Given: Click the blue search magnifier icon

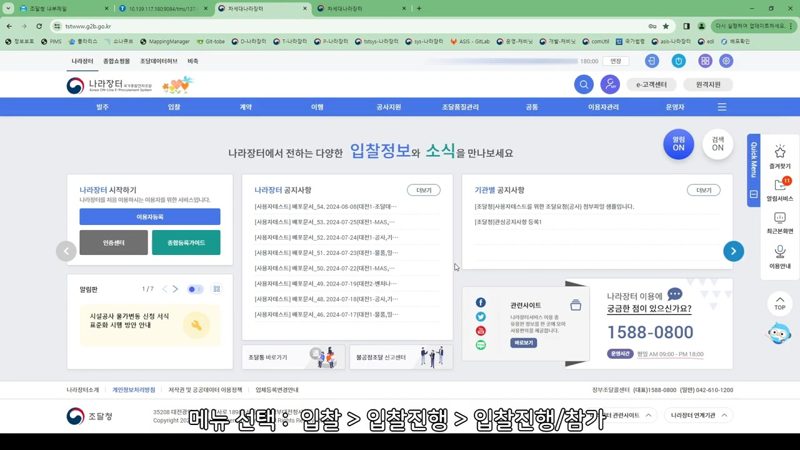Looking at the screenshot, I should [584, 84].
